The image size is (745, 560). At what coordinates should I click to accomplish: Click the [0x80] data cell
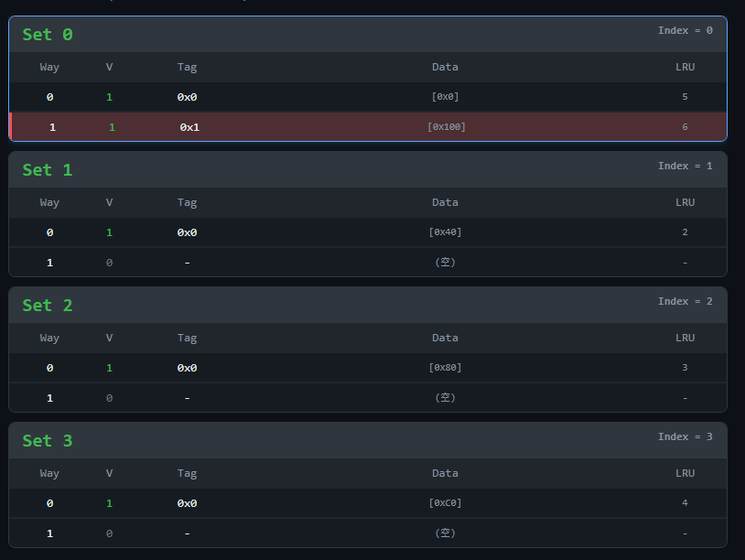pyautogui.click(x=445, y=368)
